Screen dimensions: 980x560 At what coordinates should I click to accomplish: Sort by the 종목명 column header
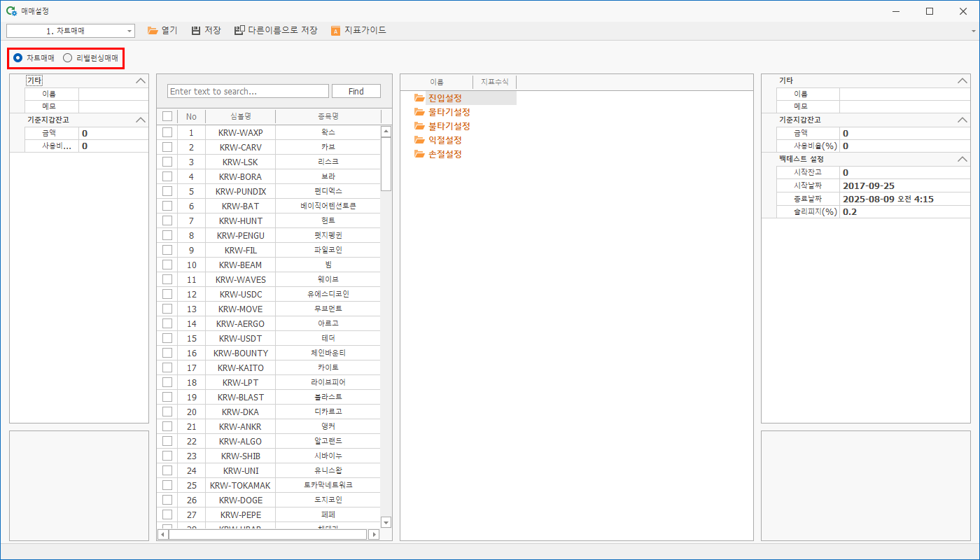(x=328, y=116)
